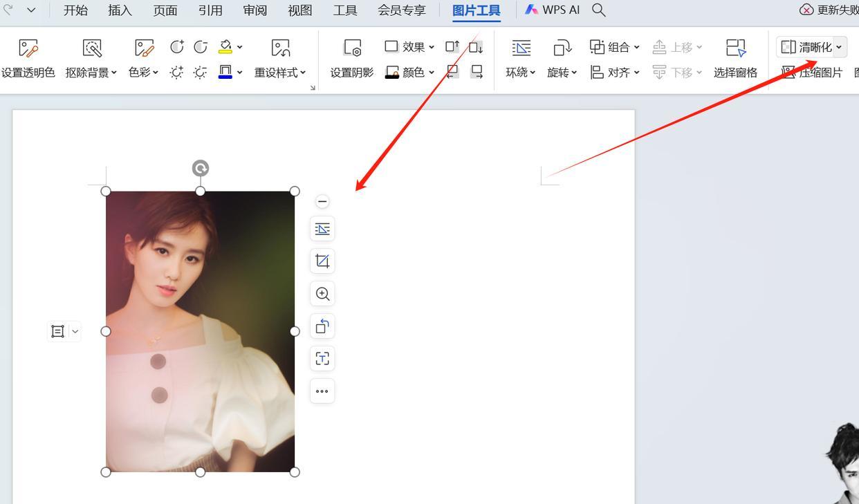859x504 pixels.
Task: Open the 对齐 align dropdown
Action: 614,72
